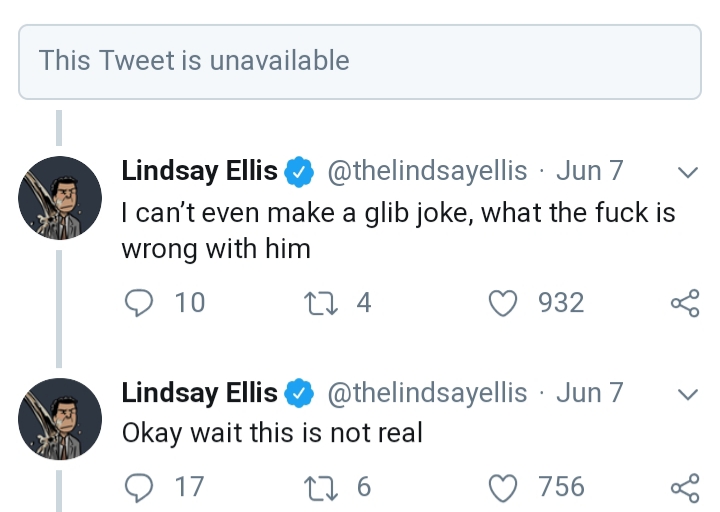This screenshot has width=720, height=512.
Task: Open the options chevron on the first tweet
Action: (687, 172)
